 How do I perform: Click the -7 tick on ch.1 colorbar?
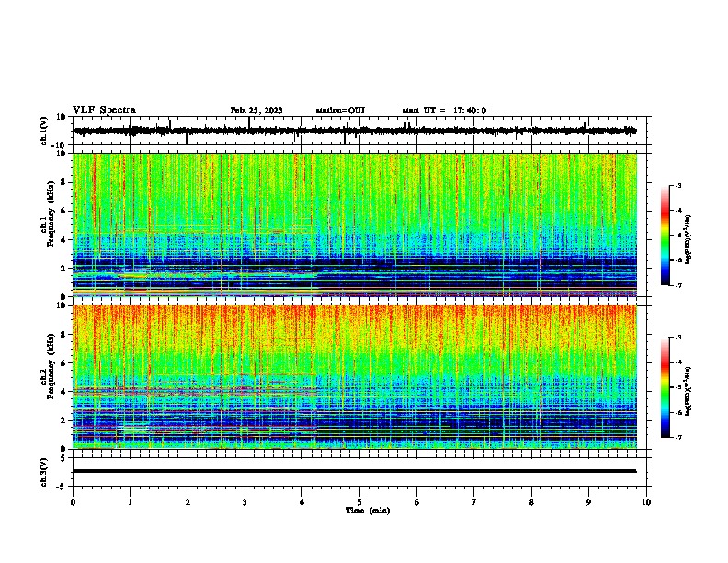coord(677,285)
